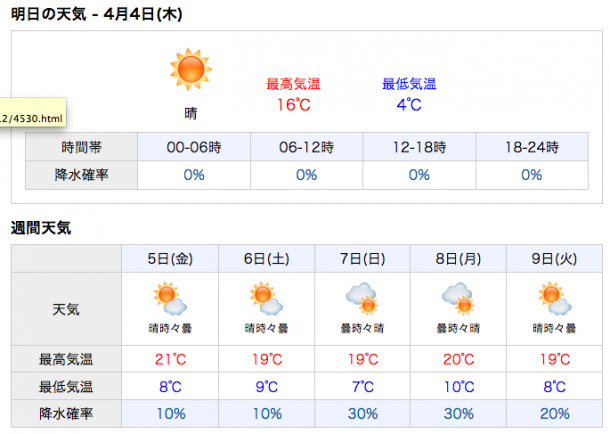Click the sunny weather icon for April 4
The width and height of the screenshot is (610, 434).
[x=191, y=70]
